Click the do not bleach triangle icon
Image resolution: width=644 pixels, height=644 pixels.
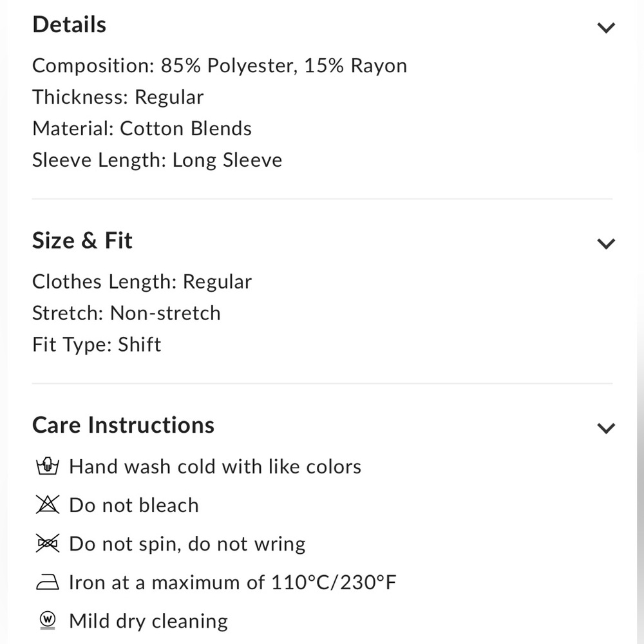tap(48, 504)
